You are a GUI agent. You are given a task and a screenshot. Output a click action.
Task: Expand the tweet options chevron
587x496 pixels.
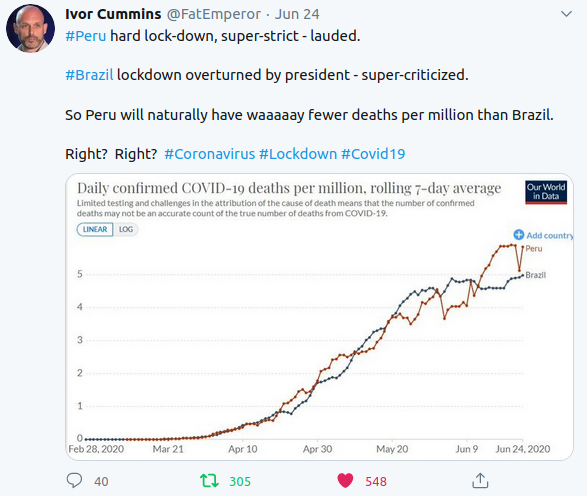pos(566,14)
